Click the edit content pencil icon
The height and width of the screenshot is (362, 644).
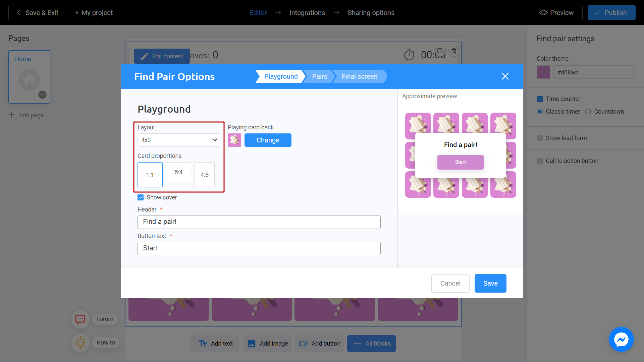(144, 56)
